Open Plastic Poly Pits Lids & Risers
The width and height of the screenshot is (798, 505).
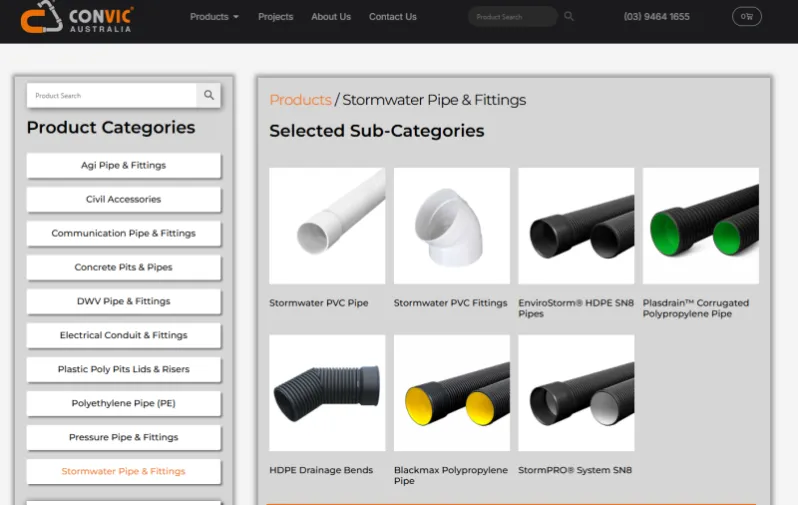coord(124,369)
